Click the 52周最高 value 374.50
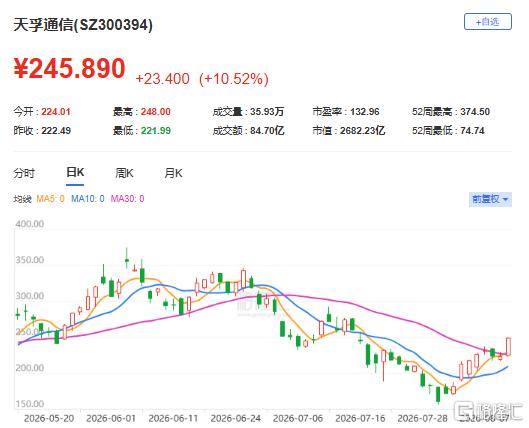529x428 pixels. tap(475, 112)
